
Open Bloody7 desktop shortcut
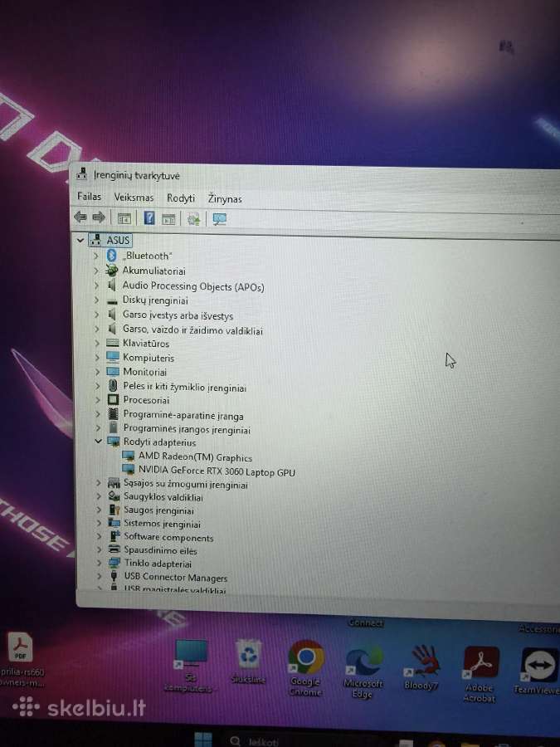pyautogui.click(x=421, y=667)
